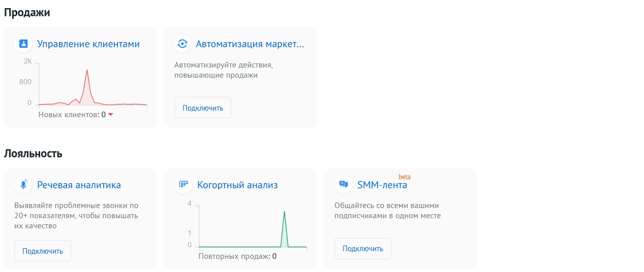Click the 800 axis label on clients chart
This screenshot has height=272, width=644.
(x=25, y=82)
